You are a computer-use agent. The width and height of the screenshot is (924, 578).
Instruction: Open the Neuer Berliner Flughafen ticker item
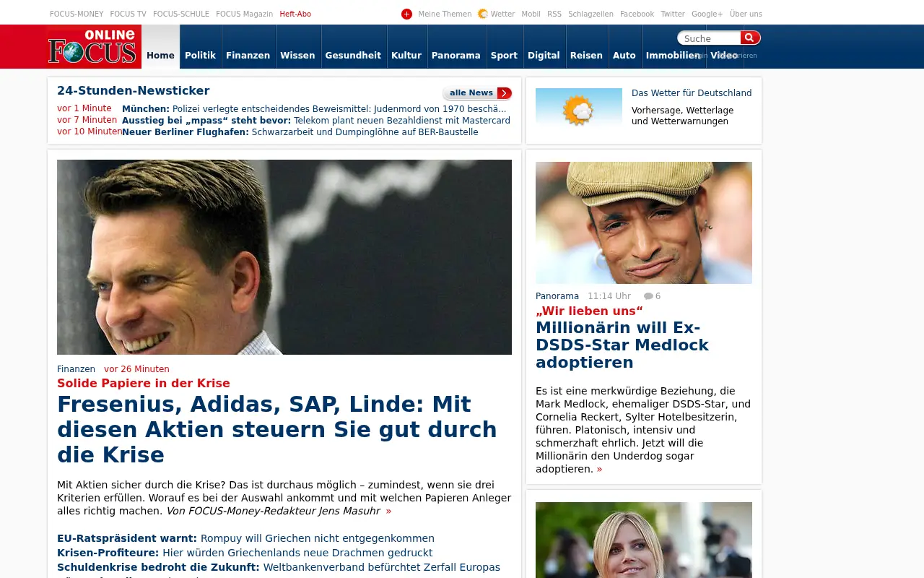300,132
